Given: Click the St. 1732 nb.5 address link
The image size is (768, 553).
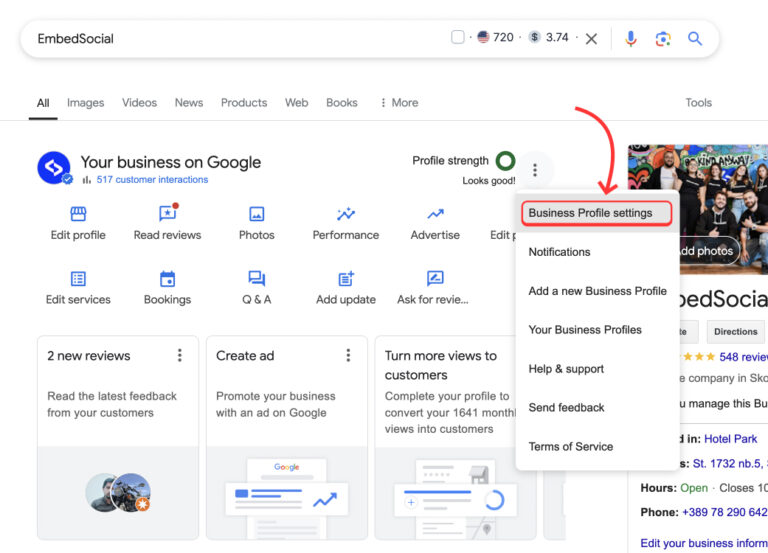Looking at the screenshot, I should pyautogui.click(x=730, y=463).
